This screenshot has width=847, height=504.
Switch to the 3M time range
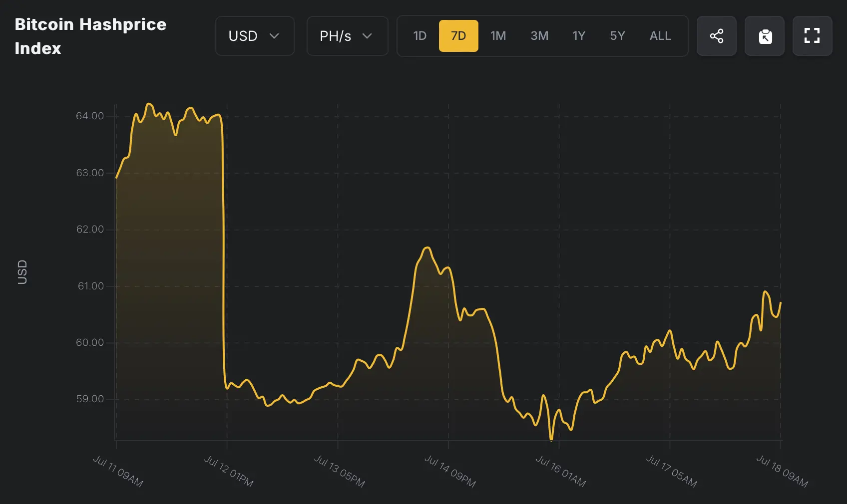tap(539, 36)
